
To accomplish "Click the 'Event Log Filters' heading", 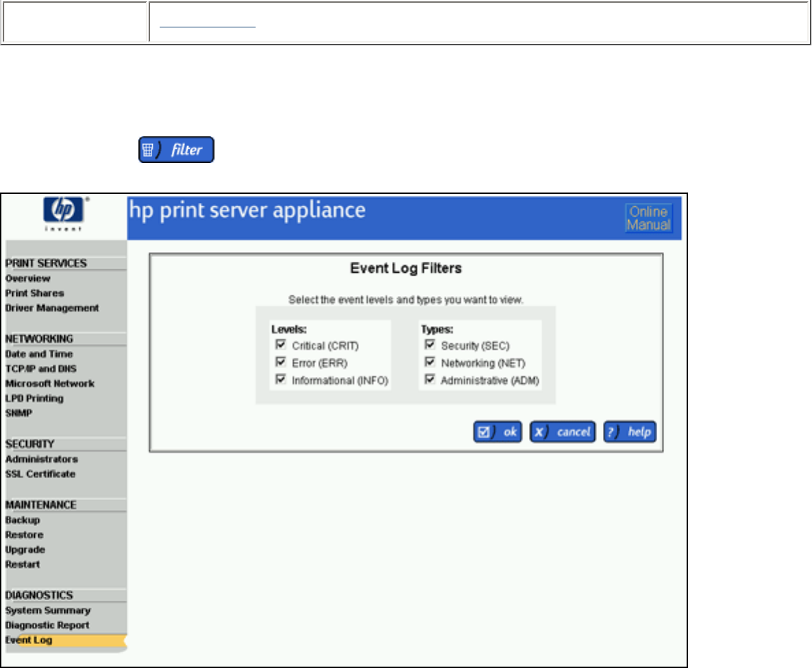I will (406, 269).
